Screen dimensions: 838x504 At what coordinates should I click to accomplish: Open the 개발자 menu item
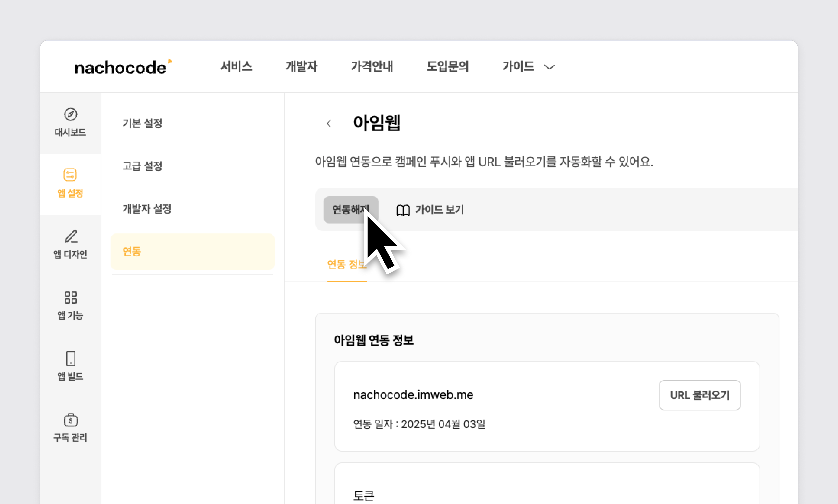(301, 66)
